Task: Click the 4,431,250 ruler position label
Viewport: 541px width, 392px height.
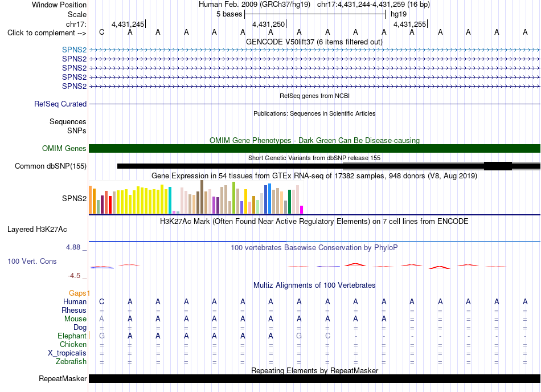Action: (x=268, y=24)
